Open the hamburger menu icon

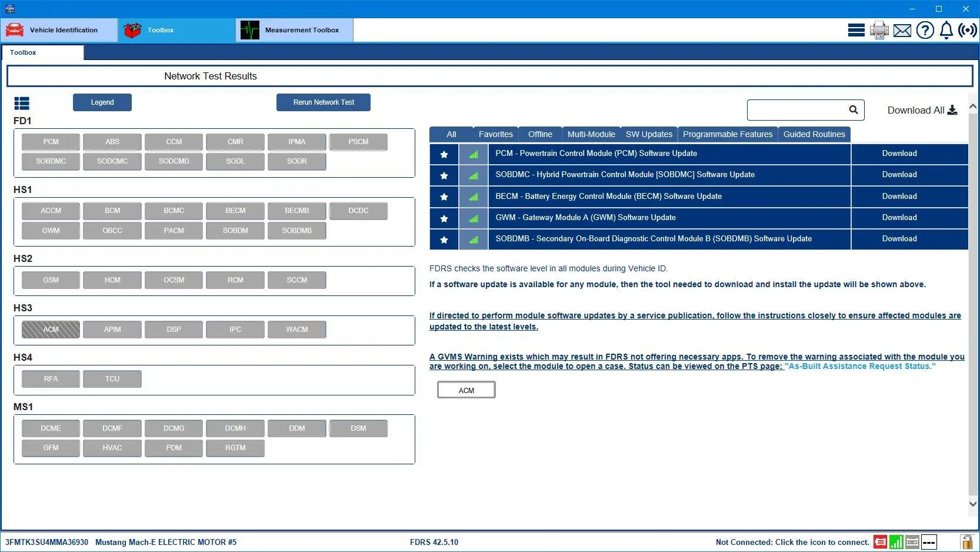click(856, 30)
